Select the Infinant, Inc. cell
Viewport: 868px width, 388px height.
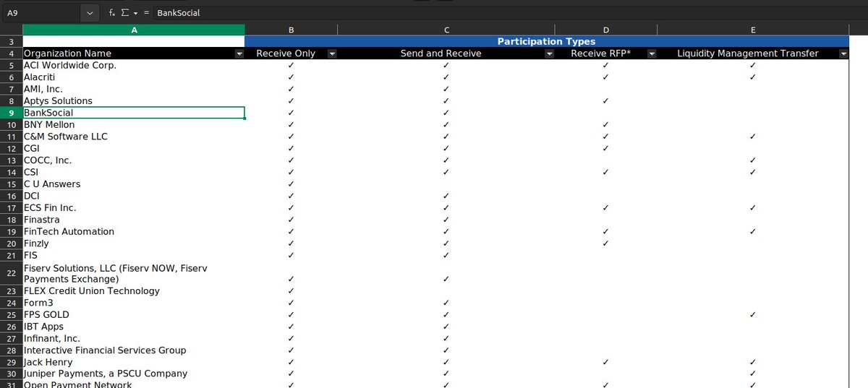(134, 338)
